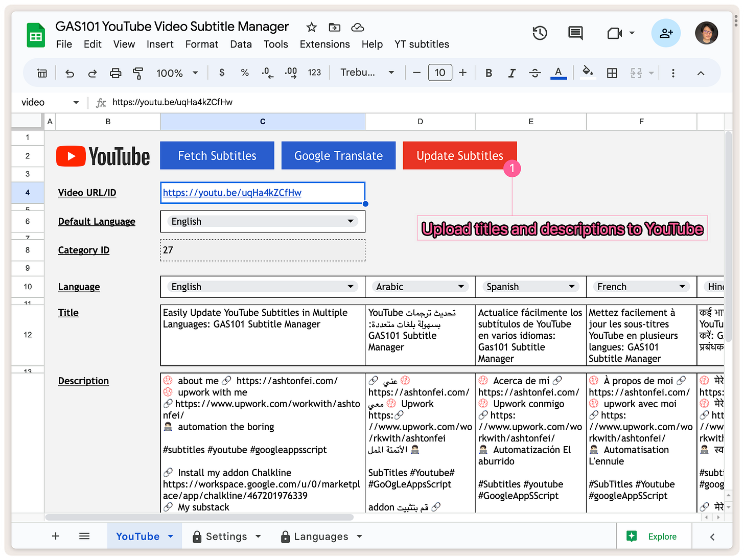
Task: Open the fill color paint bucket
Action: 588,72
